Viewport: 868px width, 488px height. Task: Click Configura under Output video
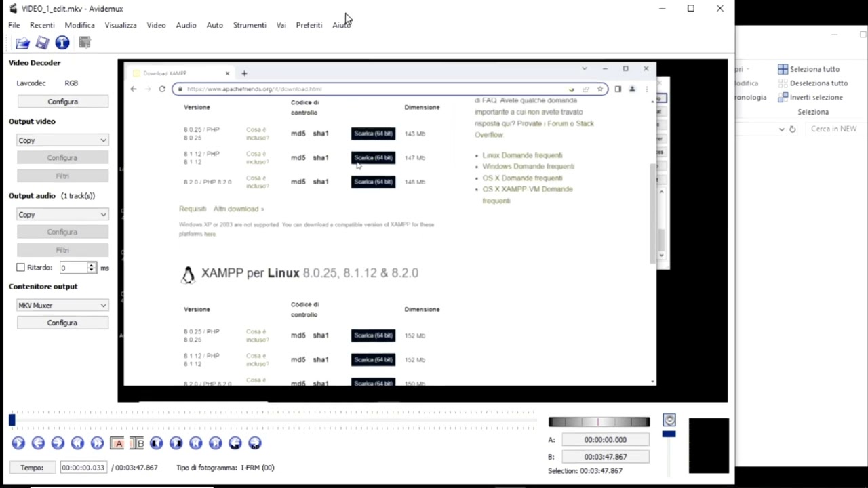(x=62, y=157)
